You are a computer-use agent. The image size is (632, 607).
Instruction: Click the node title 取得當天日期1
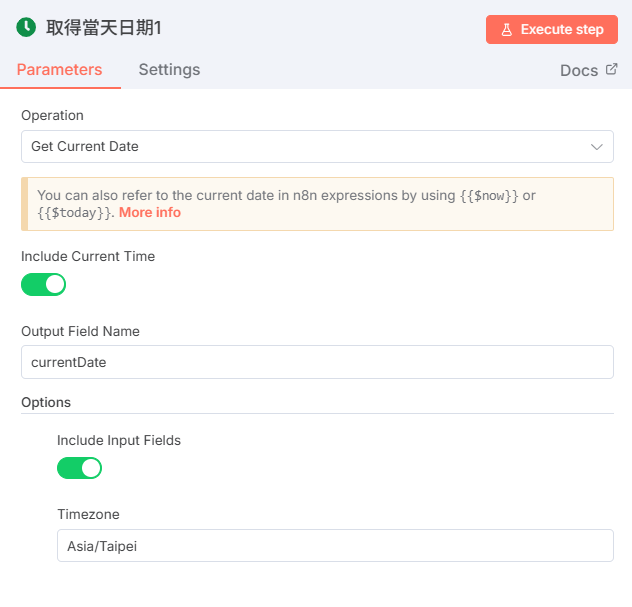coord(104,28)
